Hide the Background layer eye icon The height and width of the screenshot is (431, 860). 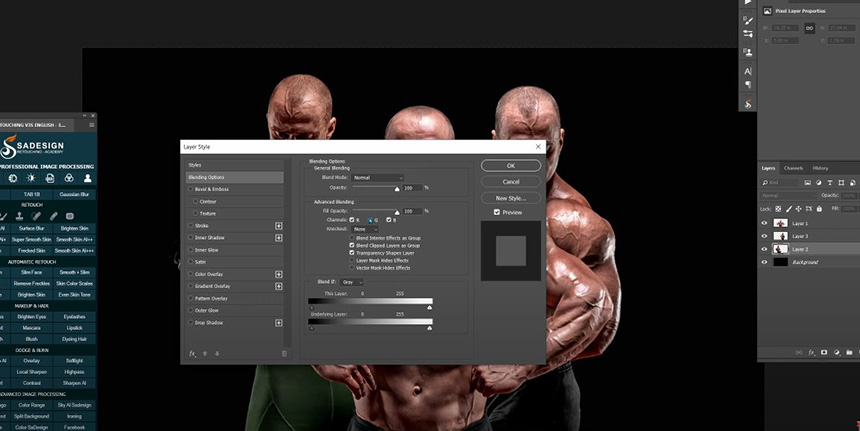point(765,262)
